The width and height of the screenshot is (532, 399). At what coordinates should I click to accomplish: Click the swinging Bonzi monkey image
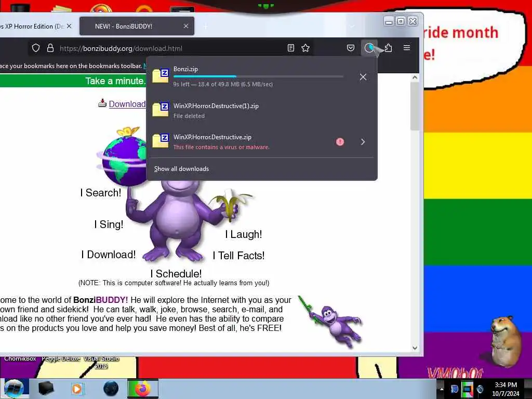pyautogui.click(x=331, y=322)
